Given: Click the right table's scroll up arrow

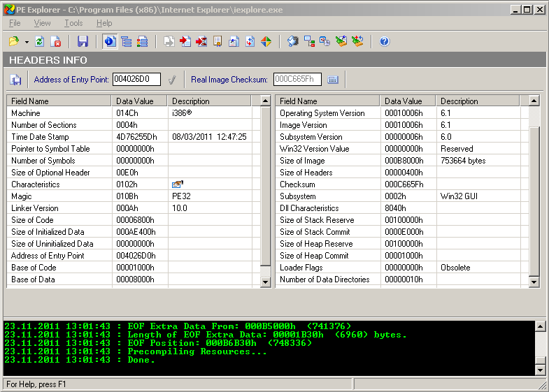Looking at the screenshot, I should point(534,101).
